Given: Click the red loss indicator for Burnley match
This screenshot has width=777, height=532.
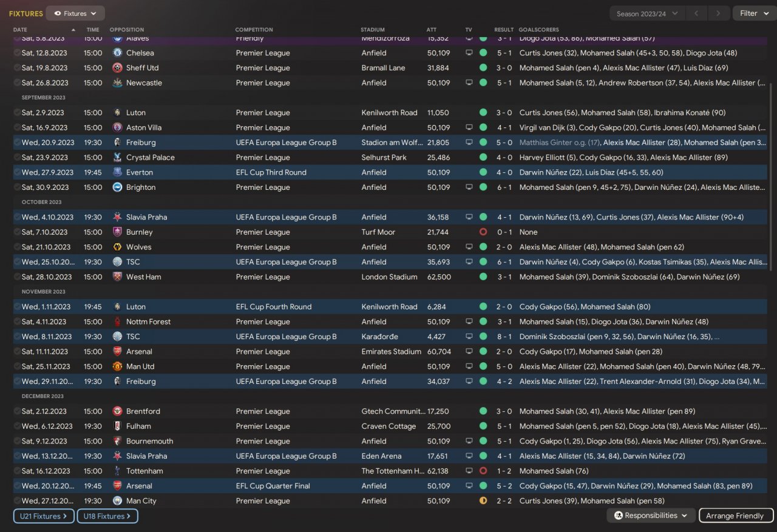Looking at the screenshot, I should pos(483,232).
